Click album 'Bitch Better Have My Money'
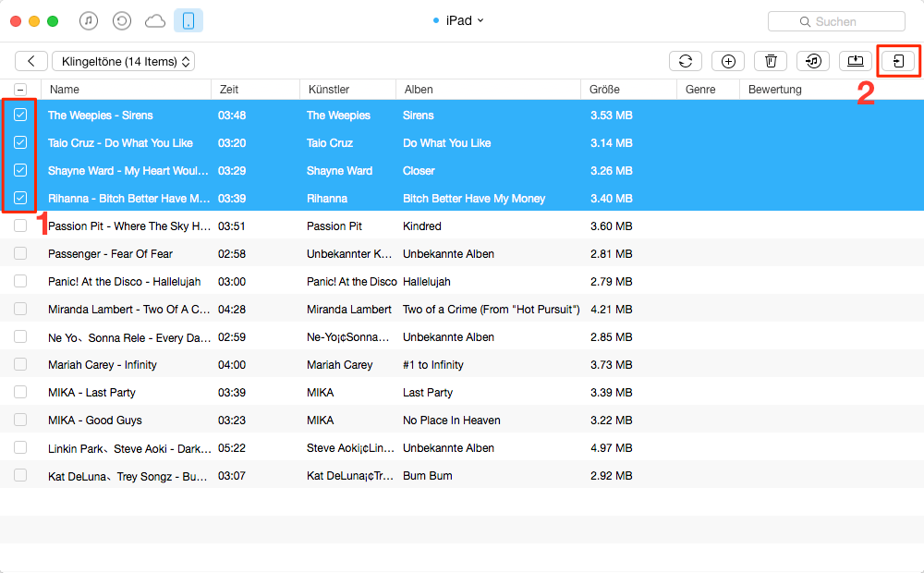This screenshot has height=573, width=924. 474,199
